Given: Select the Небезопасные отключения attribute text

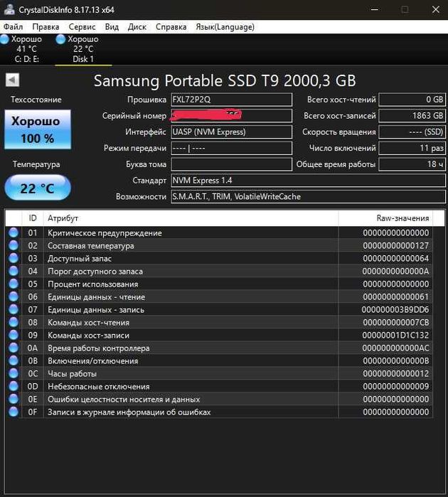Looking at the screenshot, I should pyautogui.click(x=99, y=387).
